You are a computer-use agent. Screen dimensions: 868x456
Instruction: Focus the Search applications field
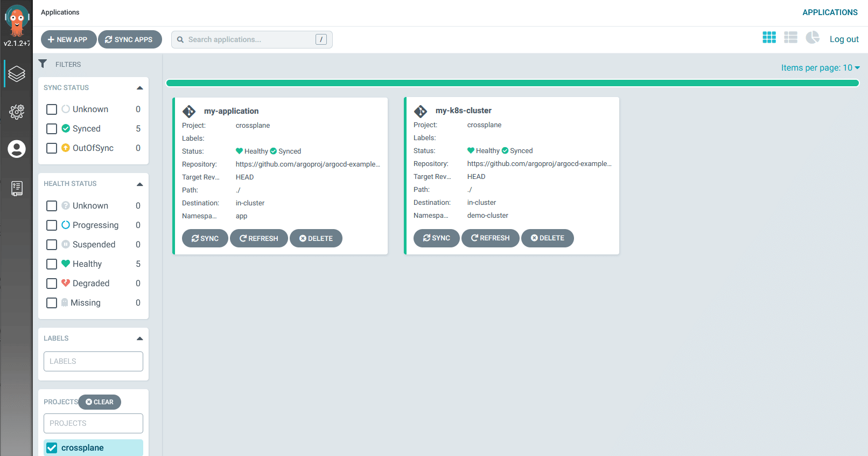click(x=252, y=39)
